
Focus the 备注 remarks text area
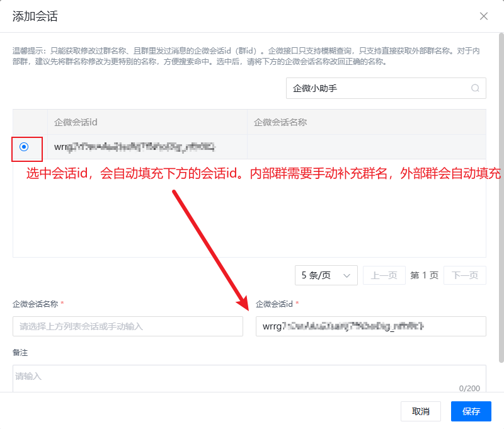tap(249, 377)
